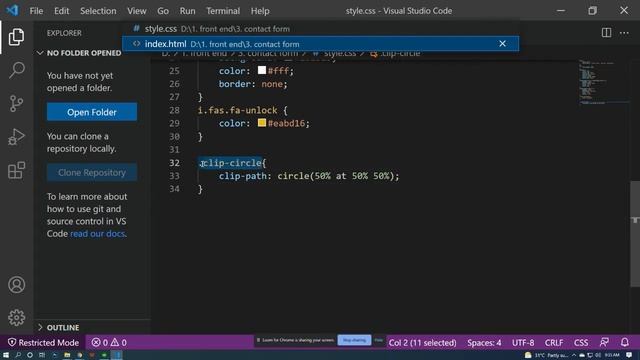Change encoding via UTF-8 status entry

[x=523, y=342]
